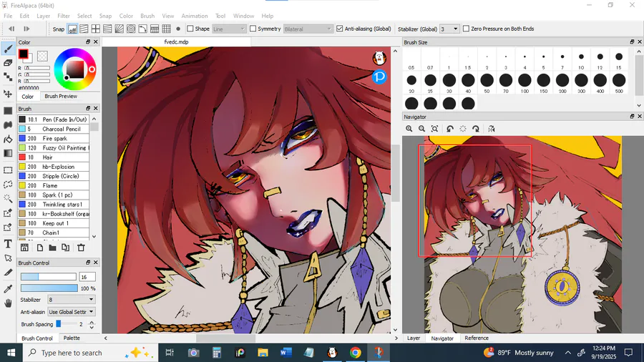Flip the view in Navigator

click(492, 129)
